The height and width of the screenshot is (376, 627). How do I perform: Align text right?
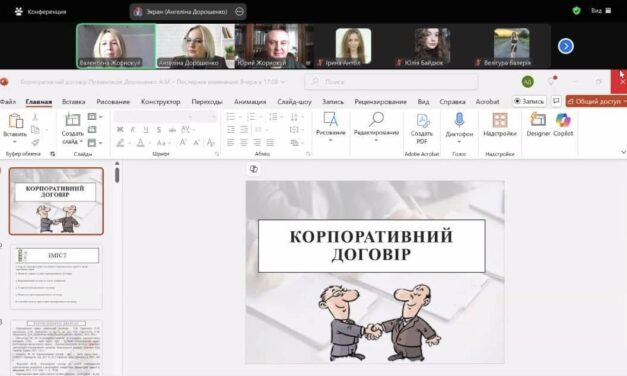(x=257, y=142)
